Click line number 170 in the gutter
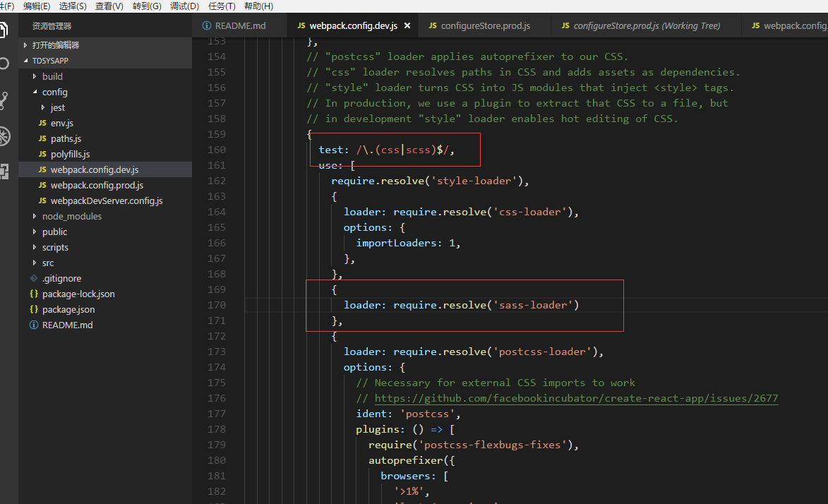 (x=217, y=306)
